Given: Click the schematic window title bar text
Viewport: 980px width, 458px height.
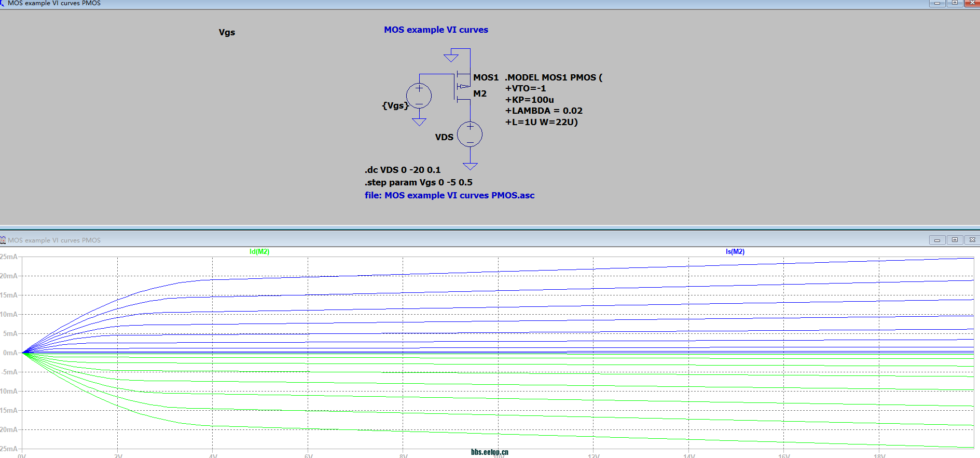Looking at the screenshot, I should tap(54, 3).
